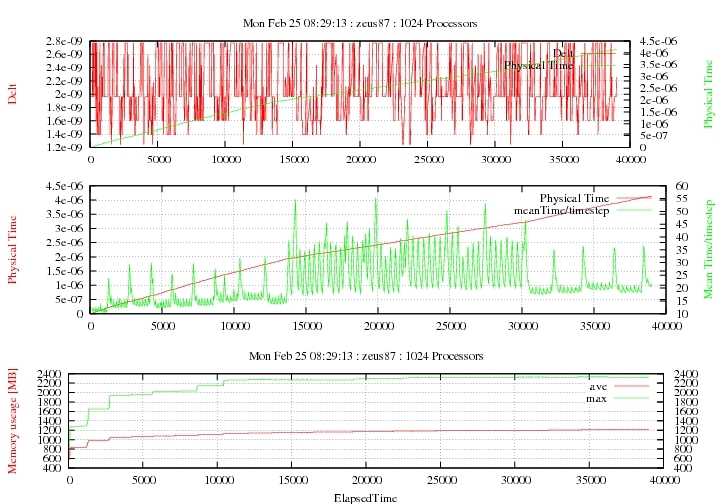This screenshot has height=504, width=720.
Task: Click the '35000' x-axis tick of the top plot
Action: (x=563, y=159)
